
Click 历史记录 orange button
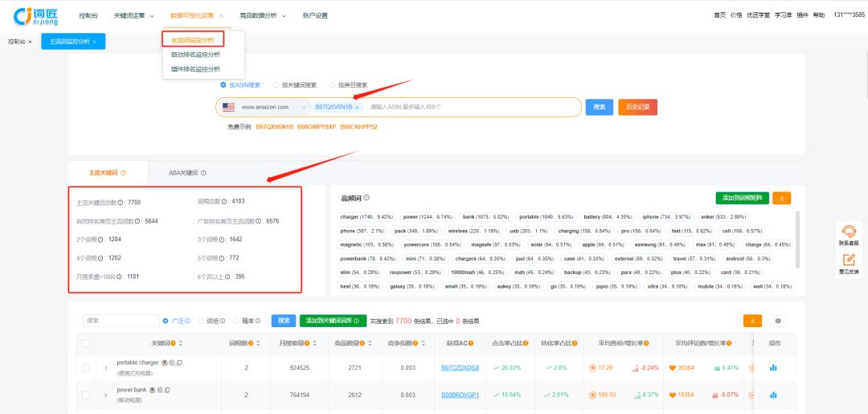637,107
